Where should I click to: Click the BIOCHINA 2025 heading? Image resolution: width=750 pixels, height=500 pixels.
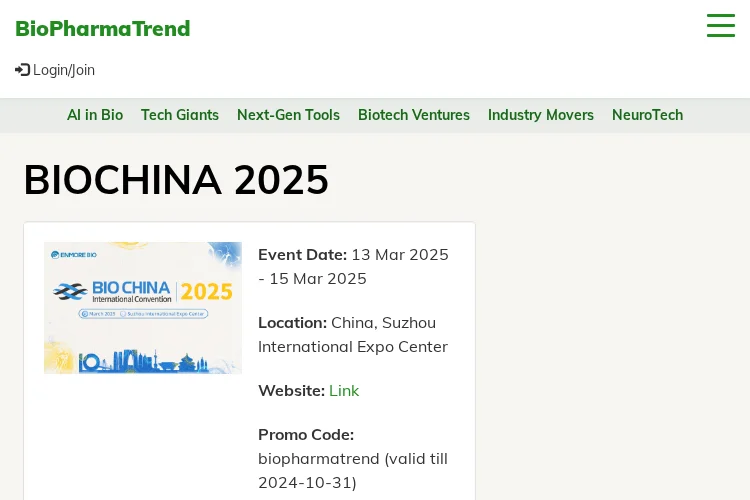click(176, 180)
